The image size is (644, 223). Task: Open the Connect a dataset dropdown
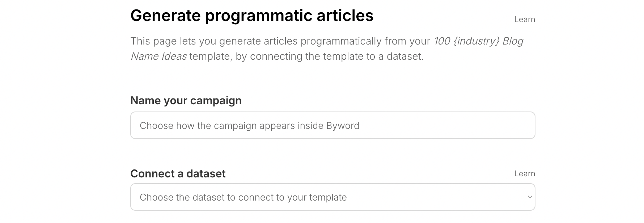(332, 197)
